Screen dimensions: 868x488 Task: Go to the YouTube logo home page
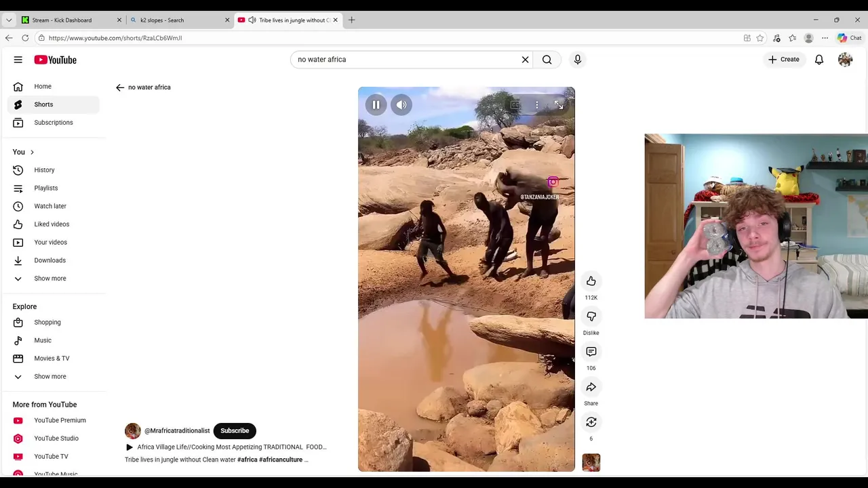point(56,60)
